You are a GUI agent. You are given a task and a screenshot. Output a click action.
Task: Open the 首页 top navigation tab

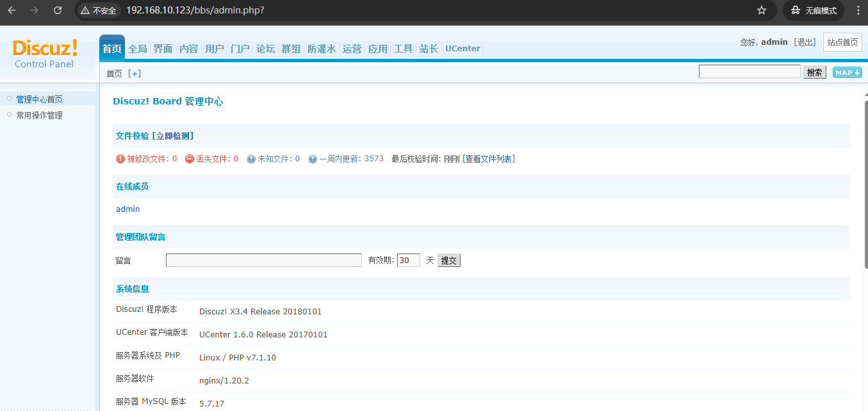(112, 49)
